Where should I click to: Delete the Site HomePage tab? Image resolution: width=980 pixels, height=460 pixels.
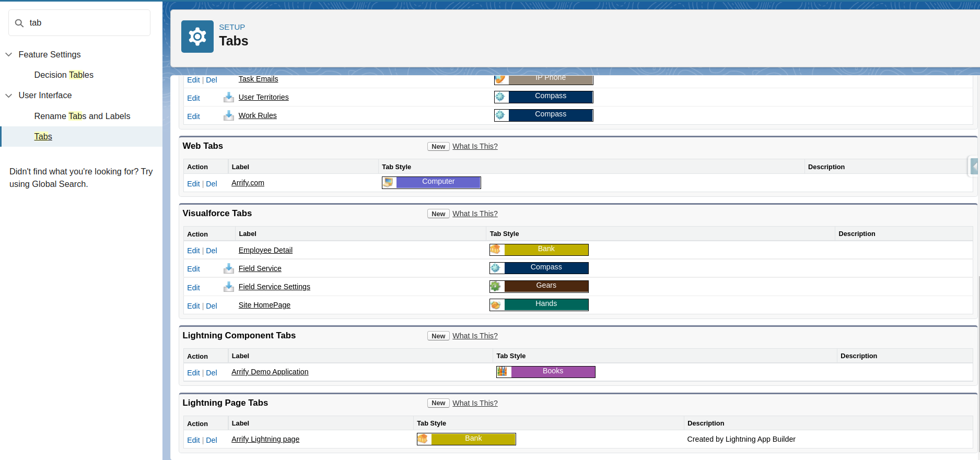click(x=212, y=306)
